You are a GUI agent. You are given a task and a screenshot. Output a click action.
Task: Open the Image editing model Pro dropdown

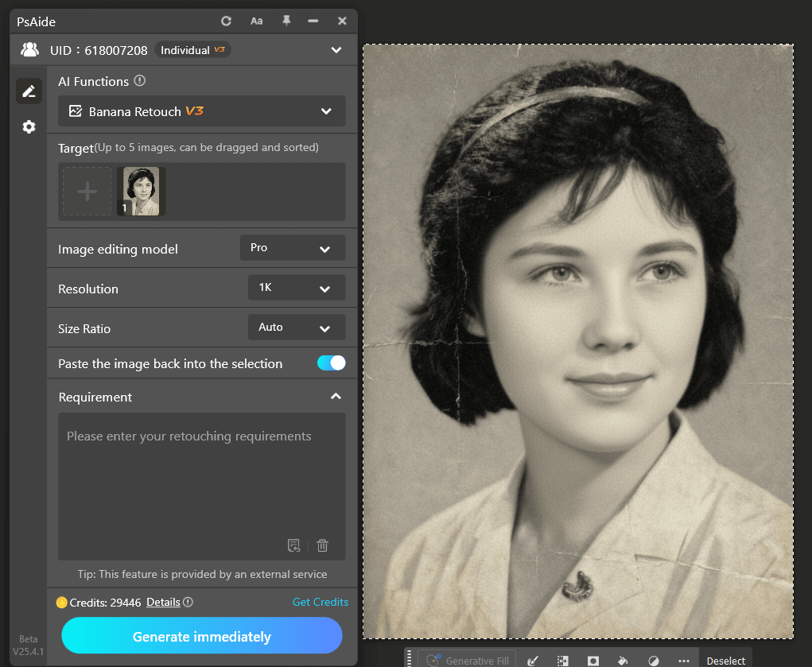[292, 247]
